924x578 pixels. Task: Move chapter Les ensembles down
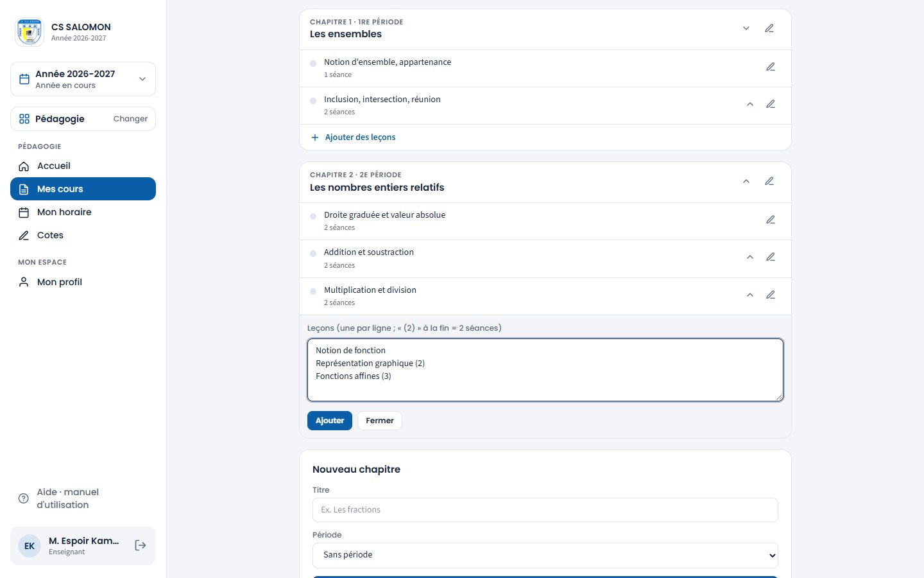point(746,28)
